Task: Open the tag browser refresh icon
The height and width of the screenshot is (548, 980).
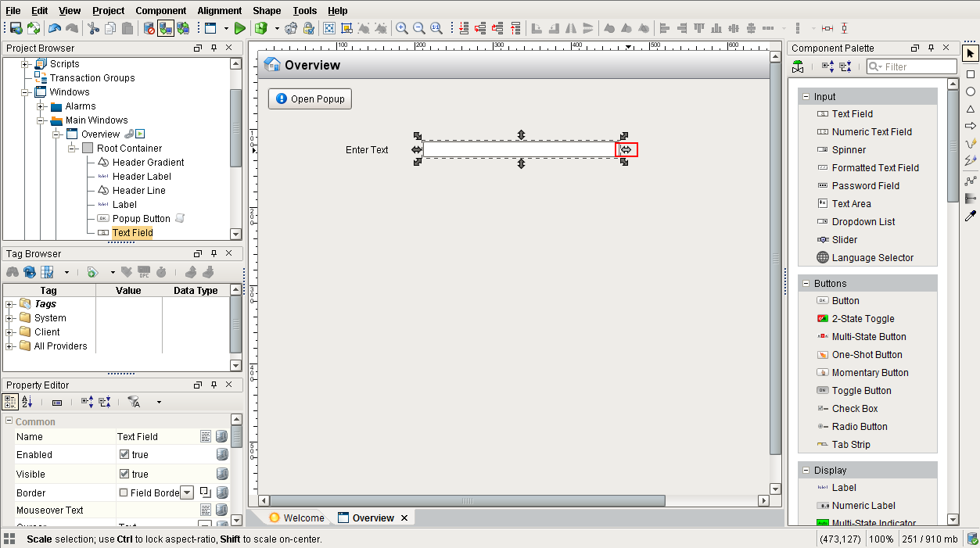Action: point(29,271)
